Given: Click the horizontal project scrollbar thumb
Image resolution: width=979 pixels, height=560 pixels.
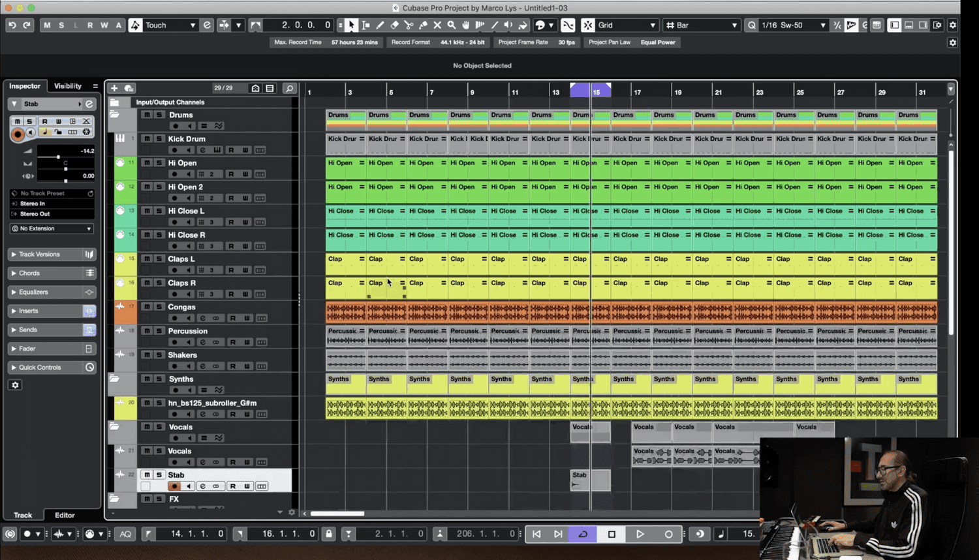Looking at the screenshot, I should coord(337,514).
